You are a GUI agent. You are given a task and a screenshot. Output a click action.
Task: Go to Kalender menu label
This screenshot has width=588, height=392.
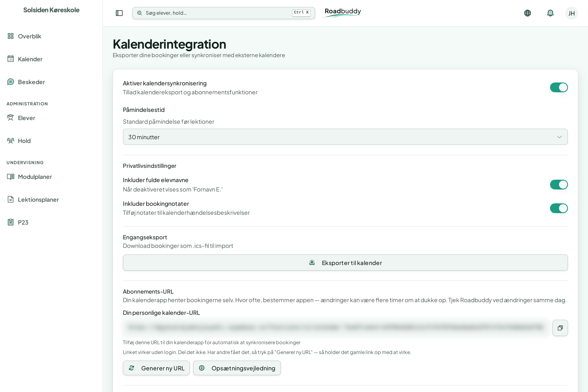[x=30, y=59]
